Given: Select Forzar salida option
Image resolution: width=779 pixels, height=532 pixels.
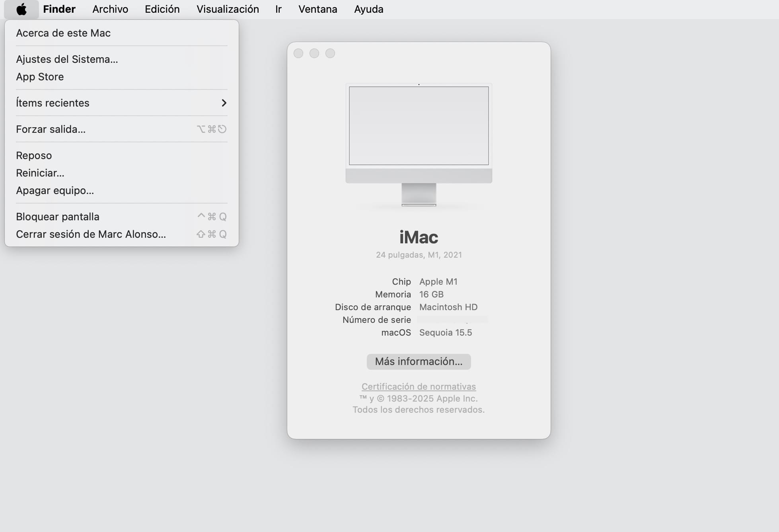Looking at the screenshot, I should pos(122,129).
